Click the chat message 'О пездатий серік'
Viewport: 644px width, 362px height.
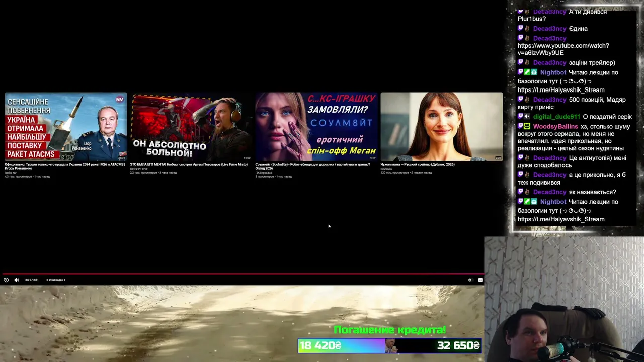607,117
